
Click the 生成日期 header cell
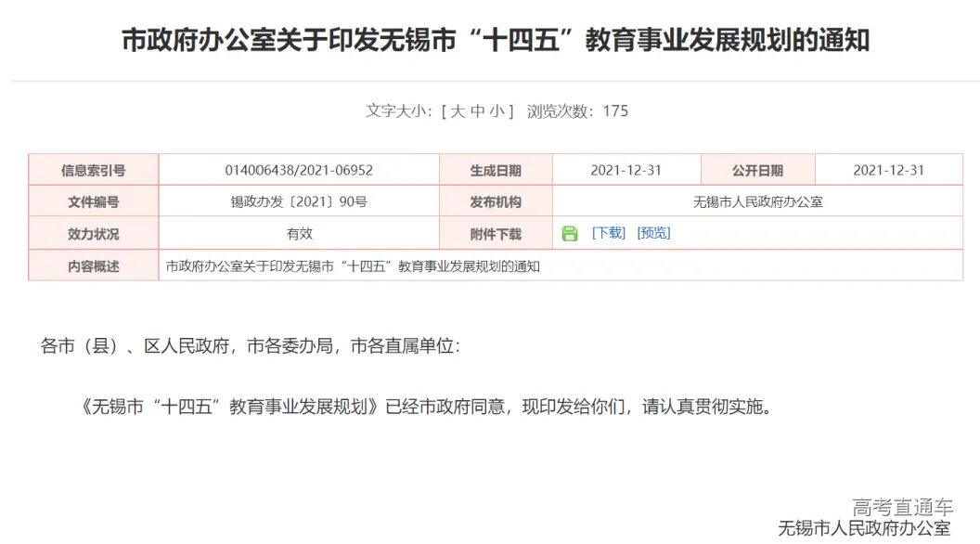pyautogui.click(x=492, y=169)
